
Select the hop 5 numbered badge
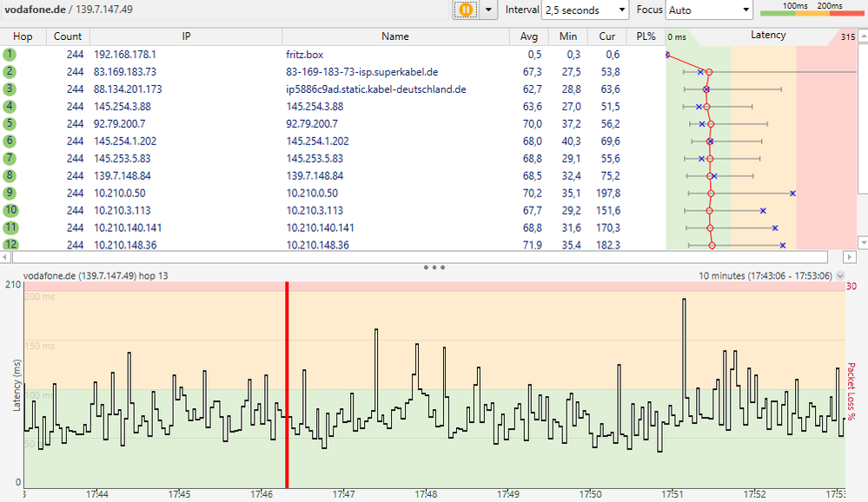pyautogui.click(x=10, y=123)
